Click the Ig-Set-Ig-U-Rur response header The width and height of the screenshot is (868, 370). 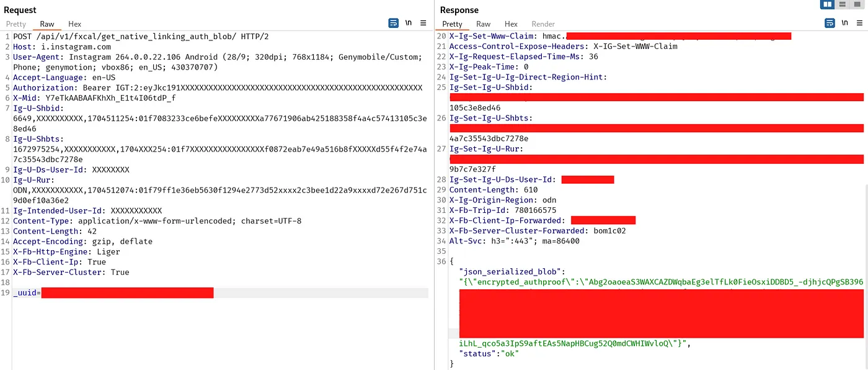click(656, 159)
